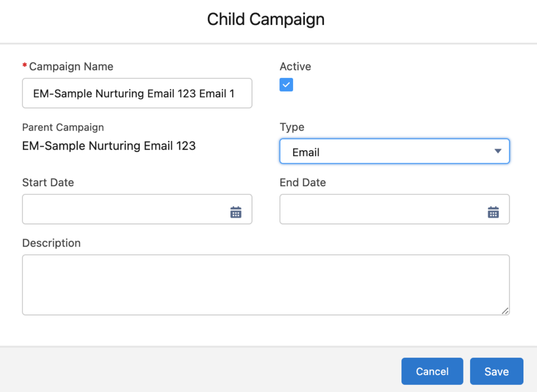Click the calendar icon beside Start Date field
Image resolution: width=537 pixels, height=392 pixels.
point(236,212)
